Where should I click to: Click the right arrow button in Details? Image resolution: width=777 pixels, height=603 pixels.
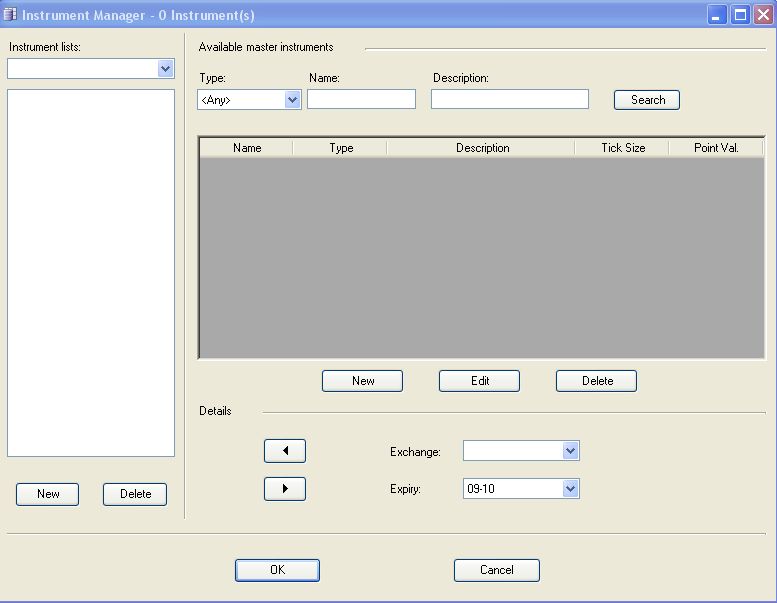285,489
